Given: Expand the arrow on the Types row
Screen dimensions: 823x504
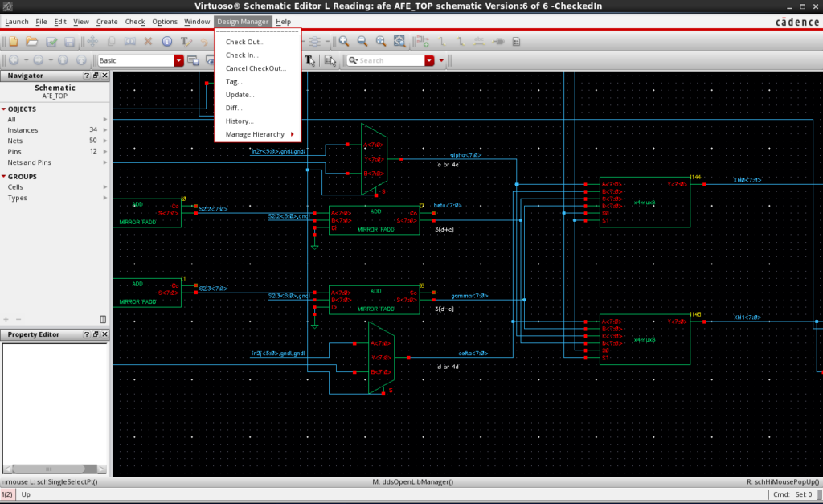Looking at the screenshot, I should pyautogui.click(x=105, y=198).
